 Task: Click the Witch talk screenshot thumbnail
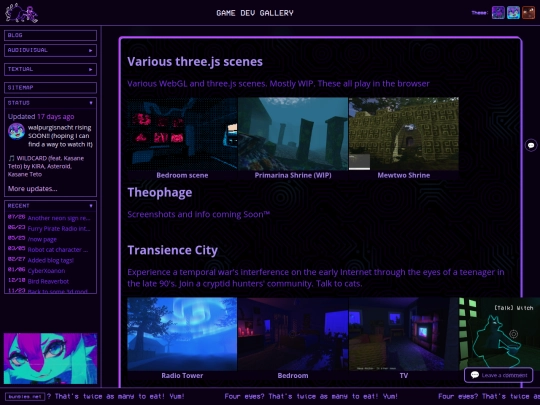[499, 334]
